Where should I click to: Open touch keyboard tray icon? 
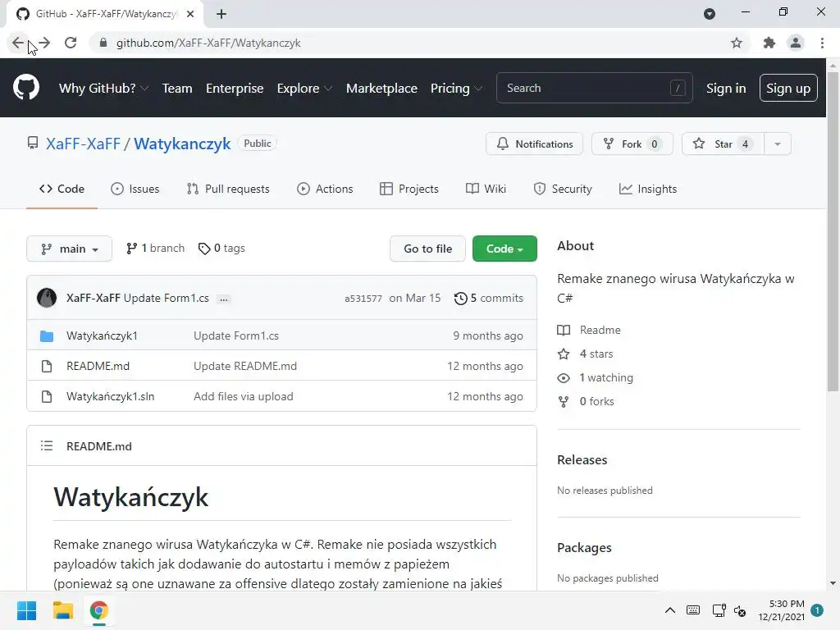[x=692, y=610]
